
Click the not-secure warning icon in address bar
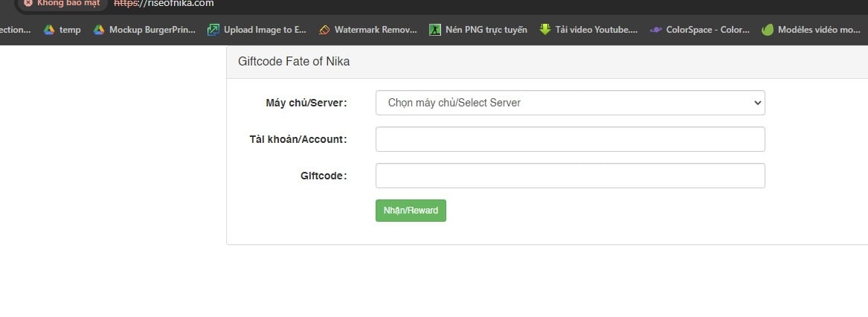coord(28,3)
